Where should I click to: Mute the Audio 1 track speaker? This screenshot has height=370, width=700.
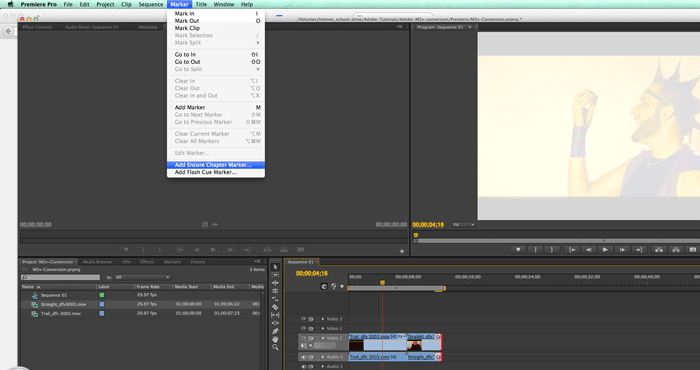click(x=304, y=357)
